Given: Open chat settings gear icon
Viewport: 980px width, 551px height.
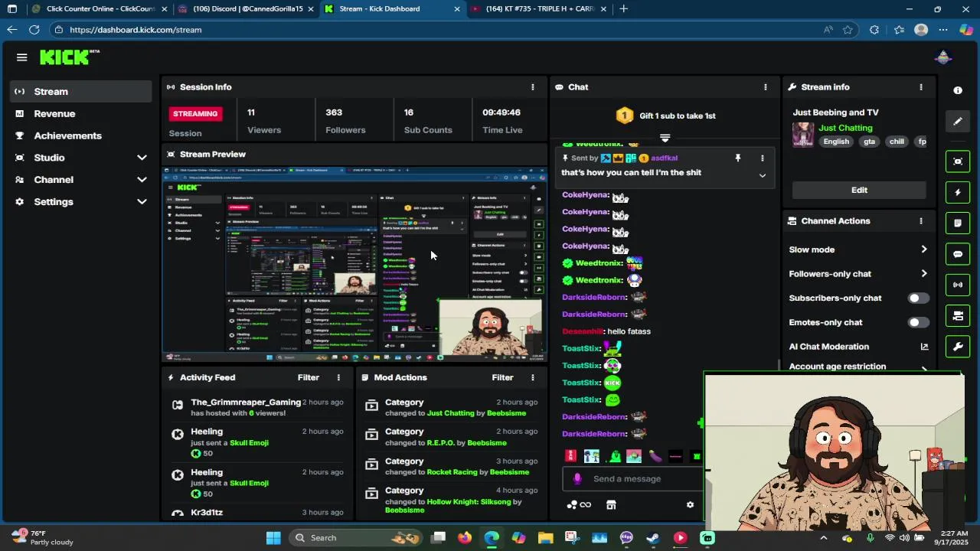Looking at the screenshot, I should 690,505.
